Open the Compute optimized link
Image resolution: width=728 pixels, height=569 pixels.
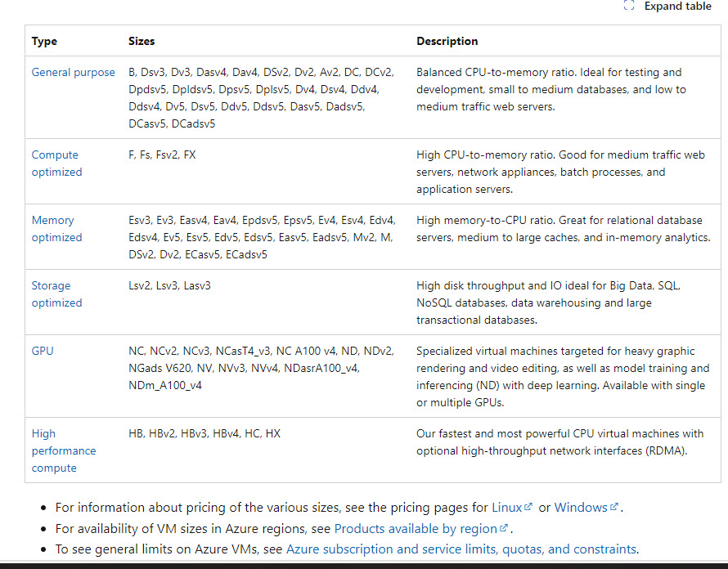click(x=56, y=164)
